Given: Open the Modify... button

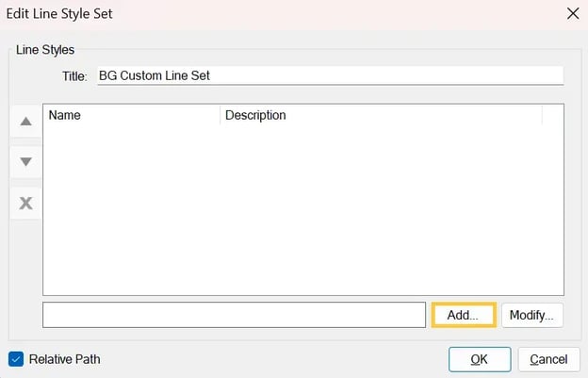Looking at the screenshot, I should coord(531,315).
